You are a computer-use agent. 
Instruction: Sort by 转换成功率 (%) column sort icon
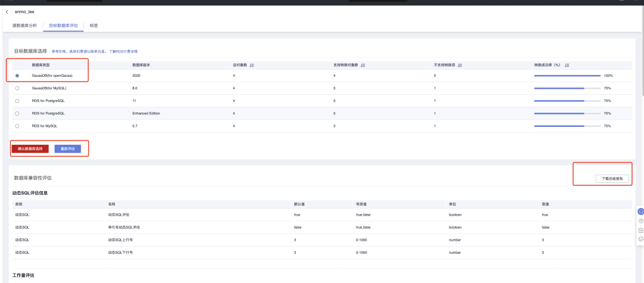567,65
